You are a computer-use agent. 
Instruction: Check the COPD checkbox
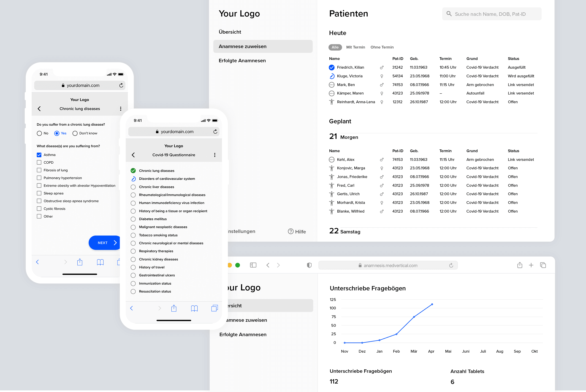tap(39, 162)
